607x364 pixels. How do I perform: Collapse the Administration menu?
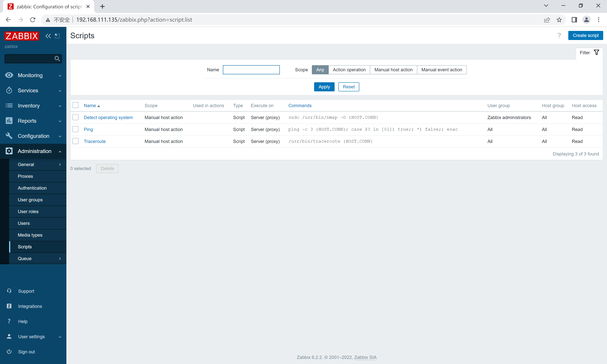coord(33,151)
